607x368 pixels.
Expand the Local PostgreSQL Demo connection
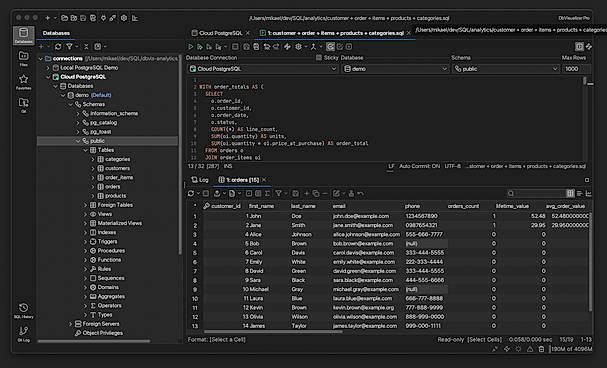click(48, 68)
